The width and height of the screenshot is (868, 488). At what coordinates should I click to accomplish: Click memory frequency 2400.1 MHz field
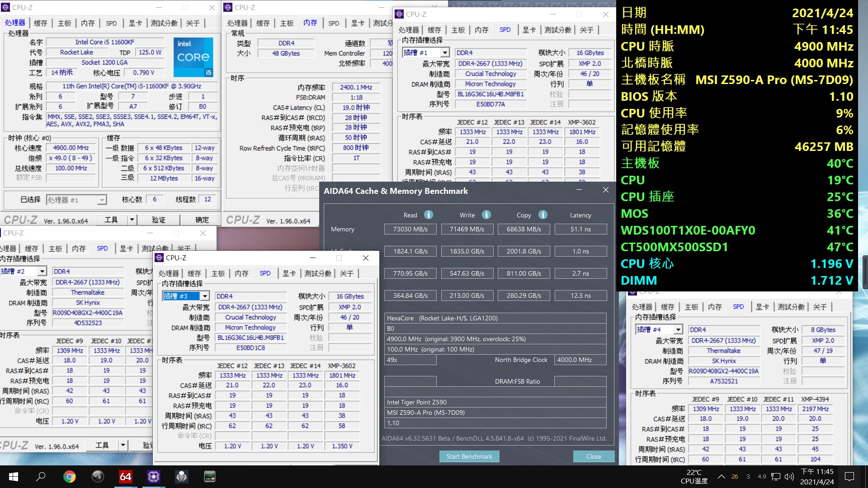356,87
